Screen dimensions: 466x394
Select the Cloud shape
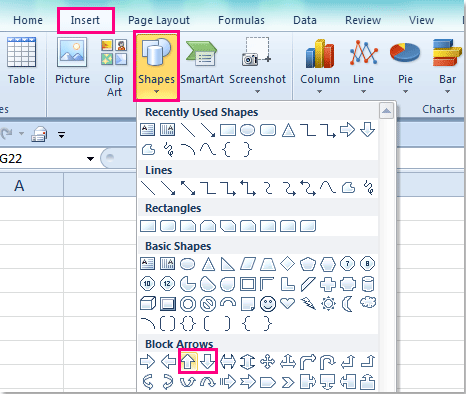pos(368,303)
